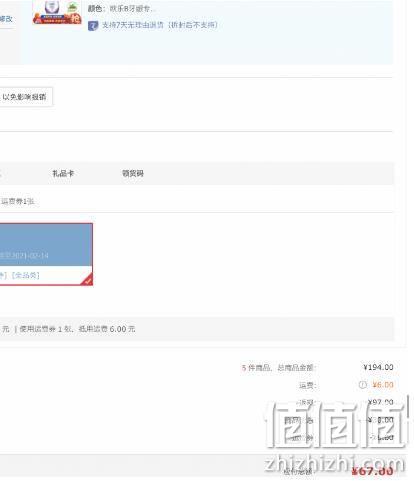Click the coupon expiry date text
The image size is (414, 481).
coord(24,256)
